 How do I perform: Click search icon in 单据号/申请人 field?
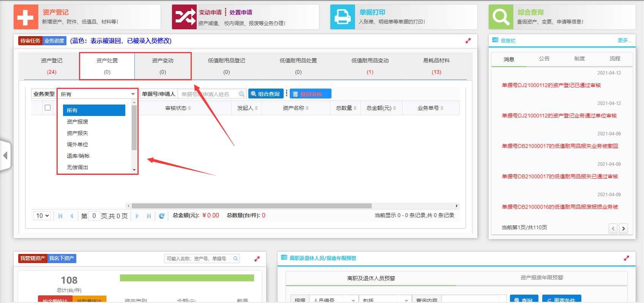[x=241, y=94]
